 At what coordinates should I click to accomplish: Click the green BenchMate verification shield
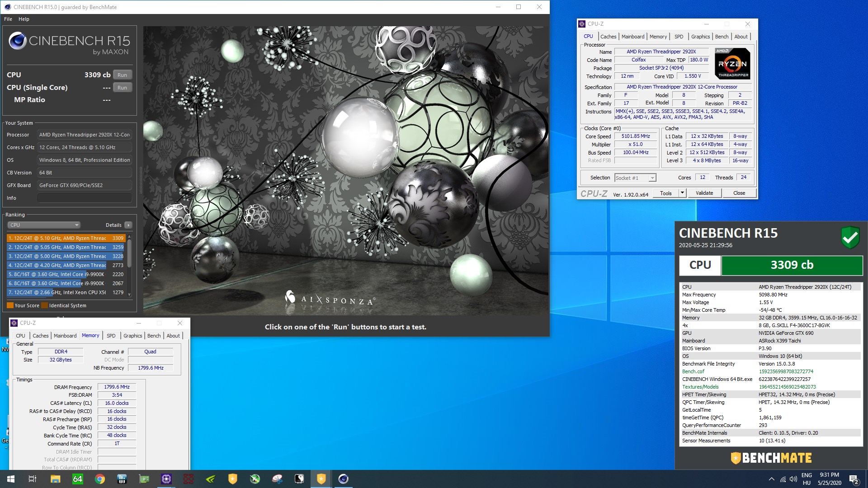850,237
